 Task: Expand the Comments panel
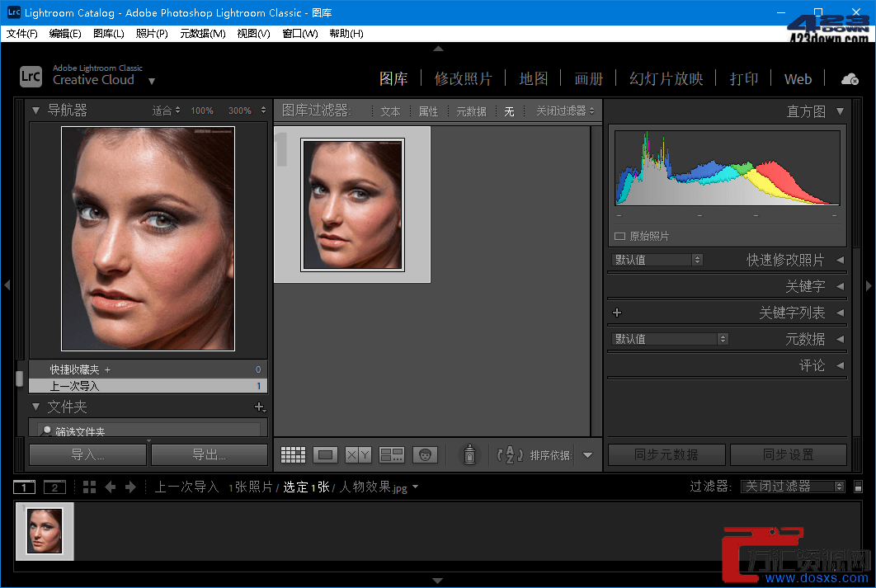(x=840, y=365)
